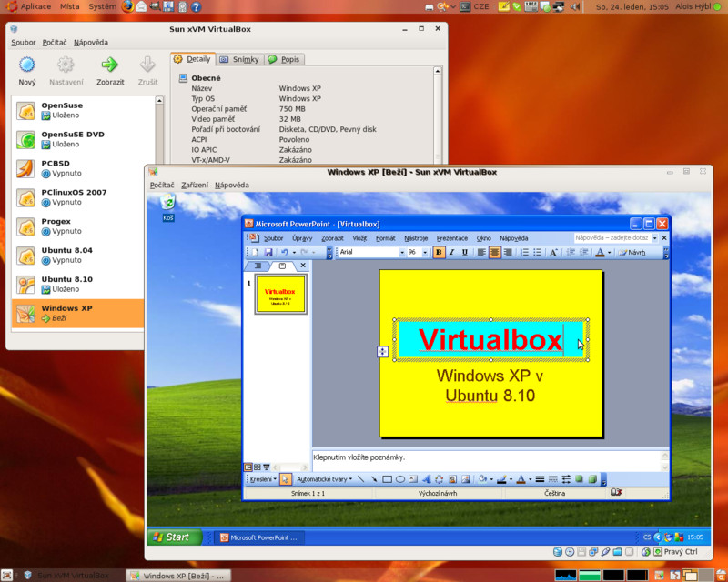This screenshot has width=728, height=582.
Task: Select the Rectangle drawing tool
Action: click(387, 479)
